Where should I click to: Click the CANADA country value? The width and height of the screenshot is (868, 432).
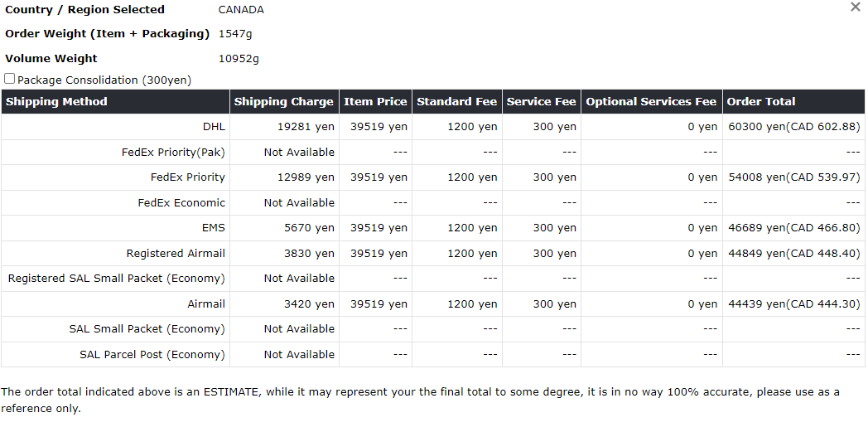(x=241, y=10)
